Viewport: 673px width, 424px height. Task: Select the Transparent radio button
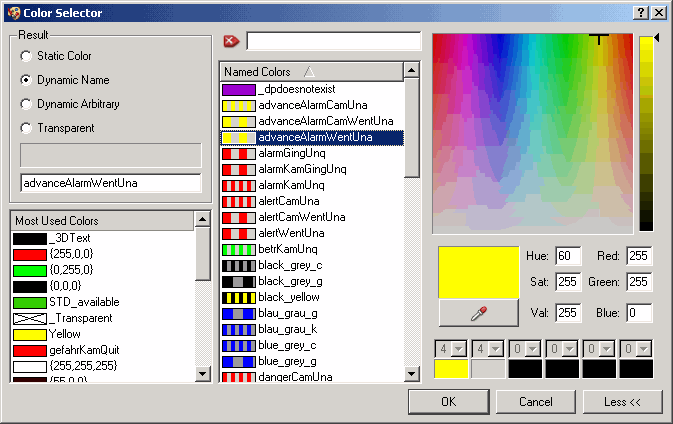coord(26,128)
